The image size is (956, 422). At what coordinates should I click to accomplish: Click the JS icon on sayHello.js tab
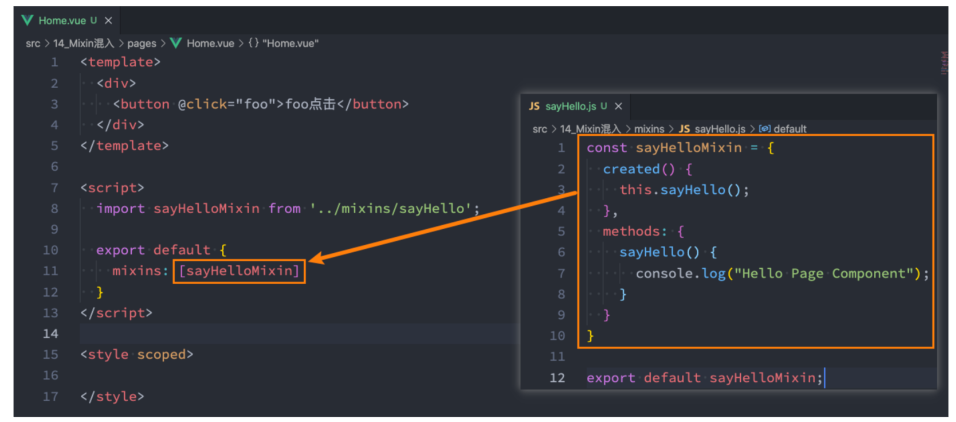tap(534, 106)
